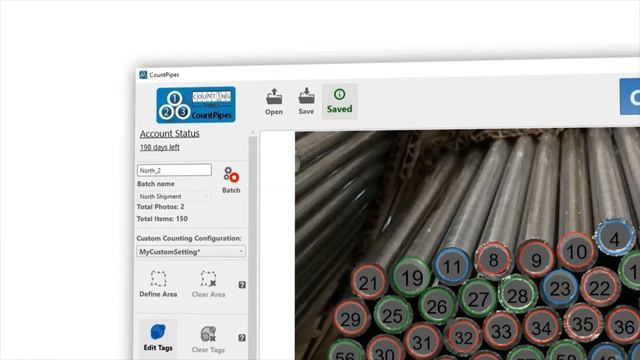Select pipe tag number 23
The width and height of the screenshot is (640, 360).
click(560, 289)
